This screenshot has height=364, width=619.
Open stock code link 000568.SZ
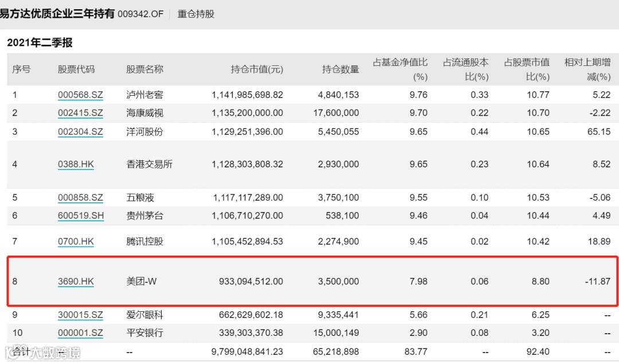point(80,95)
